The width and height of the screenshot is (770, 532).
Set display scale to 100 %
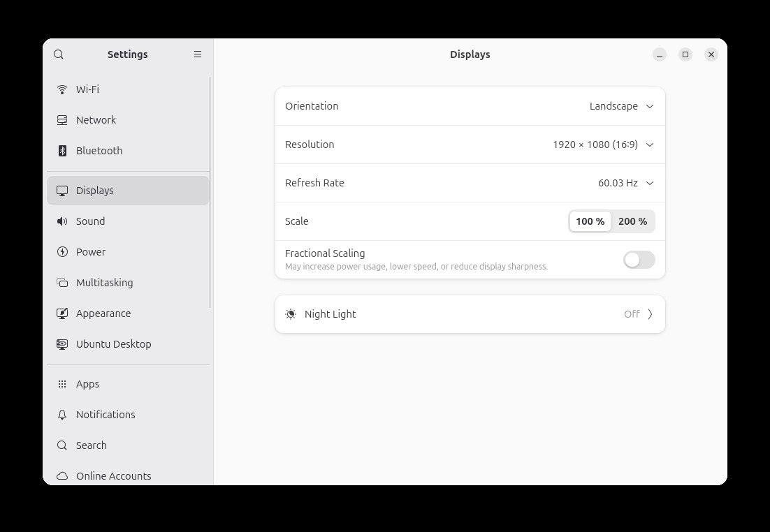(590, 222)
